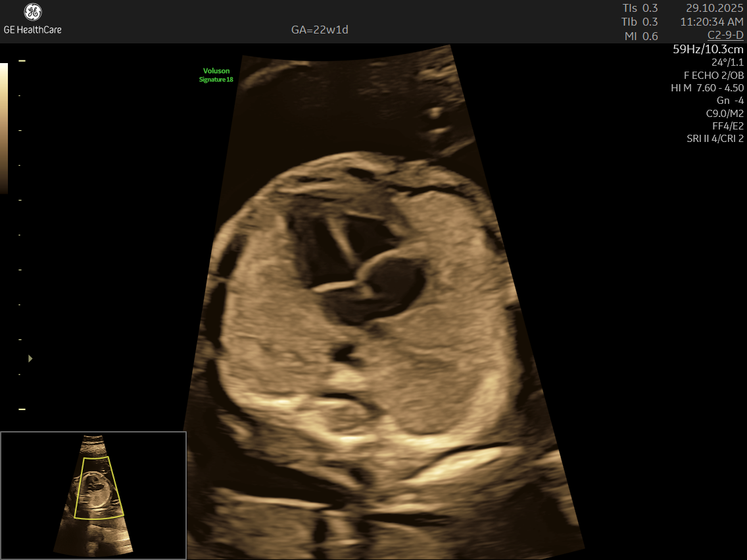Click the MI 0.6 mechanical index value
The height and width of the screenshot is (560, 747).
click(x=641, y=36)
